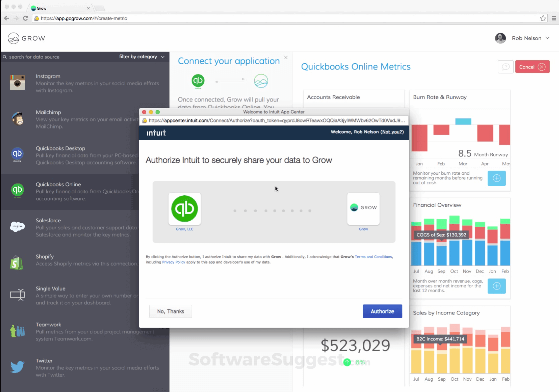Click the Single Value icon

coord(17,294)
